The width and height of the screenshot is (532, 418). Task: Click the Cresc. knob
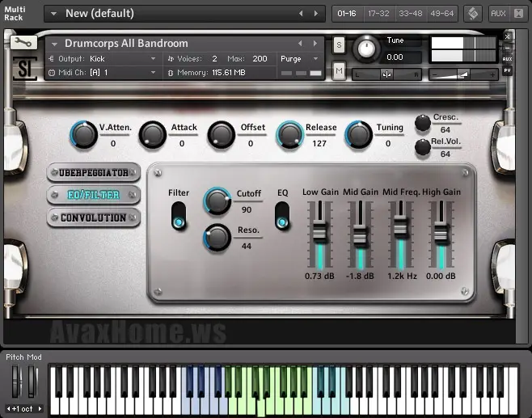pyautogui.click(x=423, y=123)
